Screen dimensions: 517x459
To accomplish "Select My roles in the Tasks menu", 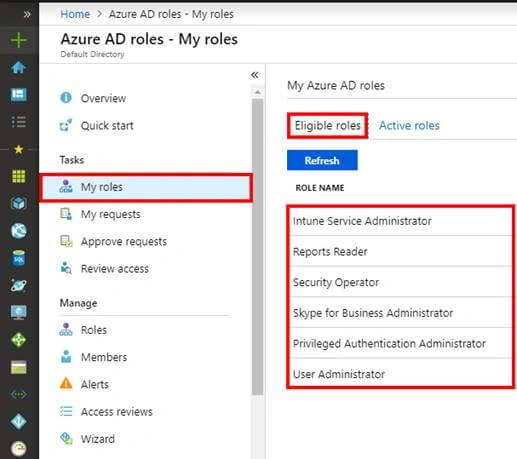I will (146, 187).
